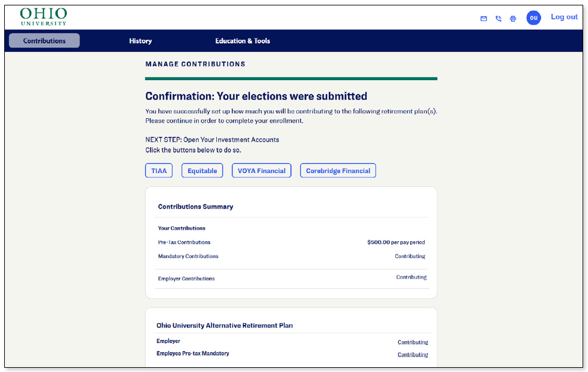Click the Equitable provider button

coord(202,171)
